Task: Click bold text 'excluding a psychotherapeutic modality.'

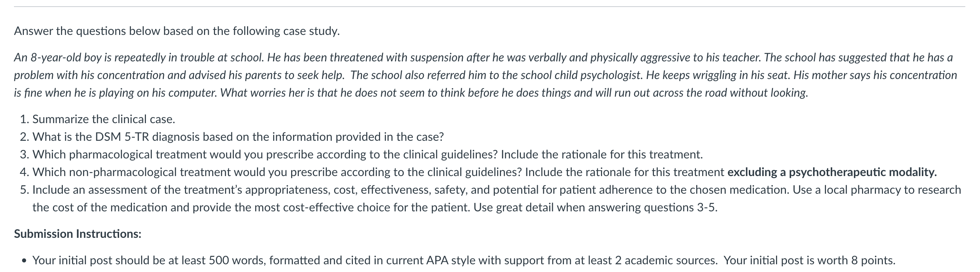Action: [832, 172]
